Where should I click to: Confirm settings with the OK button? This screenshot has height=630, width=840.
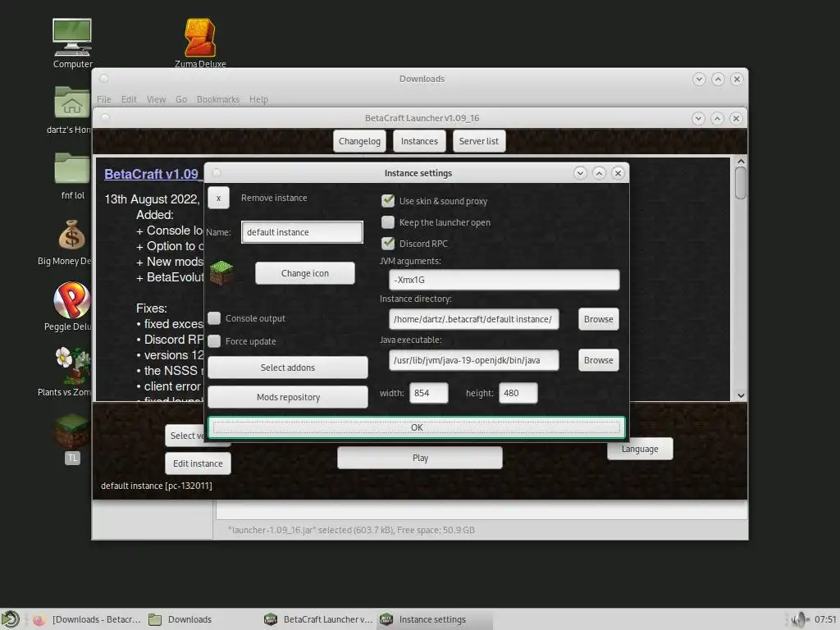coord(416,427)
